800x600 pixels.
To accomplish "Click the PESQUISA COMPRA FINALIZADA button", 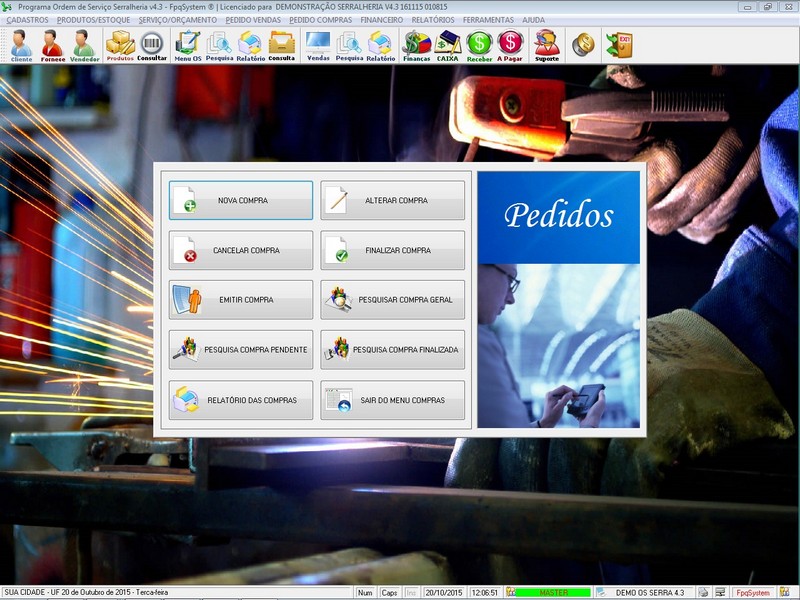I will pos(392,349).
